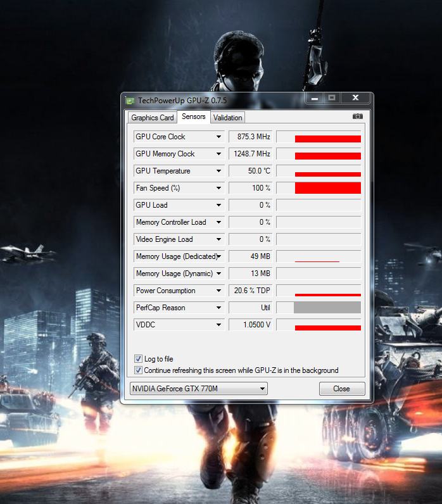
Task: Click the Close button
Action: tap(342, 389)
